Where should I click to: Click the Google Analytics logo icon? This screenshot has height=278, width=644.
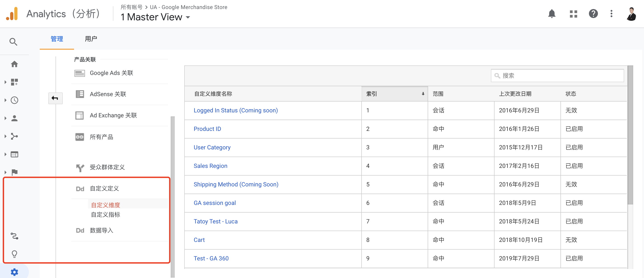(12, 14)
